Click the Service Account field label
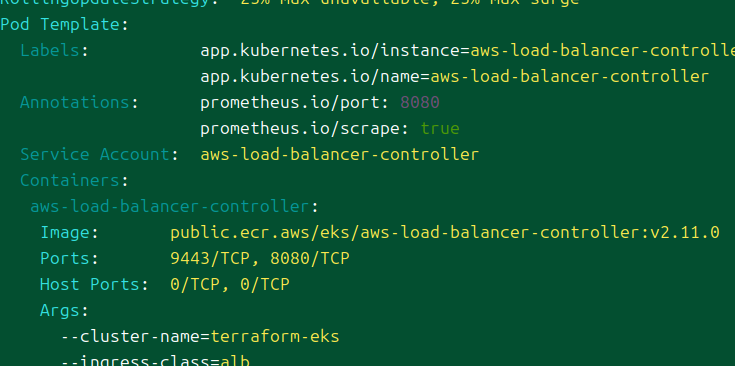The height and width of the screenshot is (366, 735). click(x=95, y=154)
